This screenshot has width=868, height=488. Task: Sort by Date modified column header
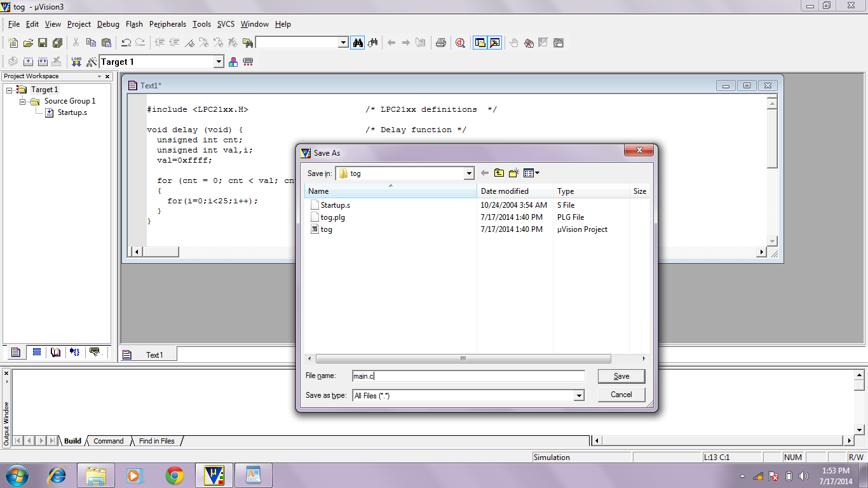pyautogui.click(x=515, y=191)
